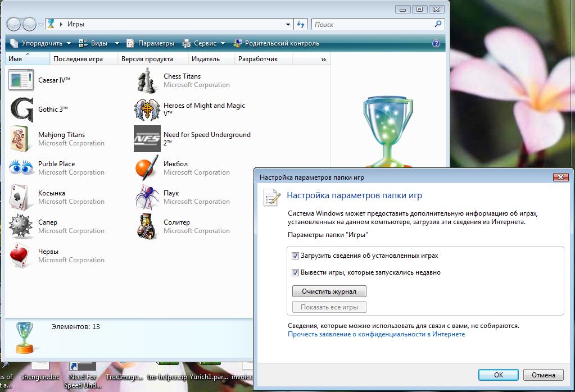This screenshot has width=575, height=392.
Task: Sort by Последняя игра column header
Action: 84,59
